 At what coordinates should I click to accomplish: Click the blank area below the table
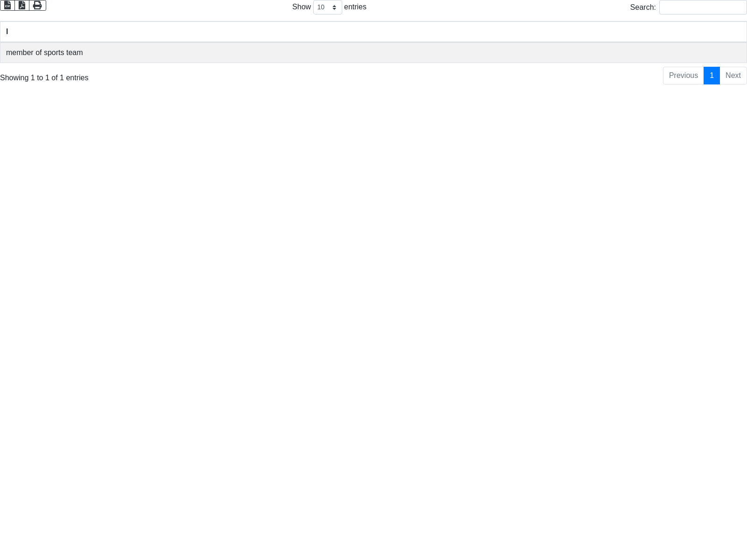tap(373, 280)
